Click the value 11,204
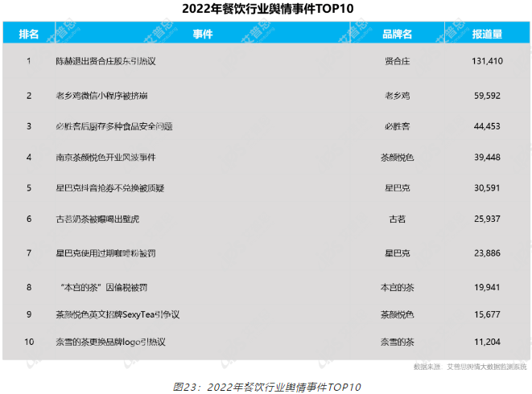 (x=487, y=342)
